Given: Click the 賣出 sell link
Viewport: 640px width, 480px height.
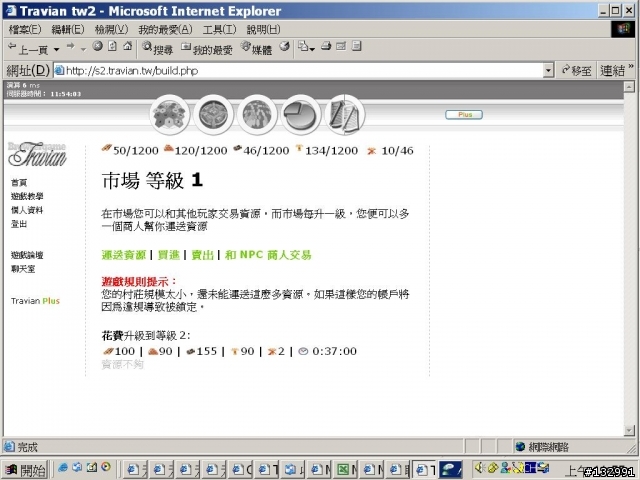Looking at the screenshot, I should [x=202, y=255].
